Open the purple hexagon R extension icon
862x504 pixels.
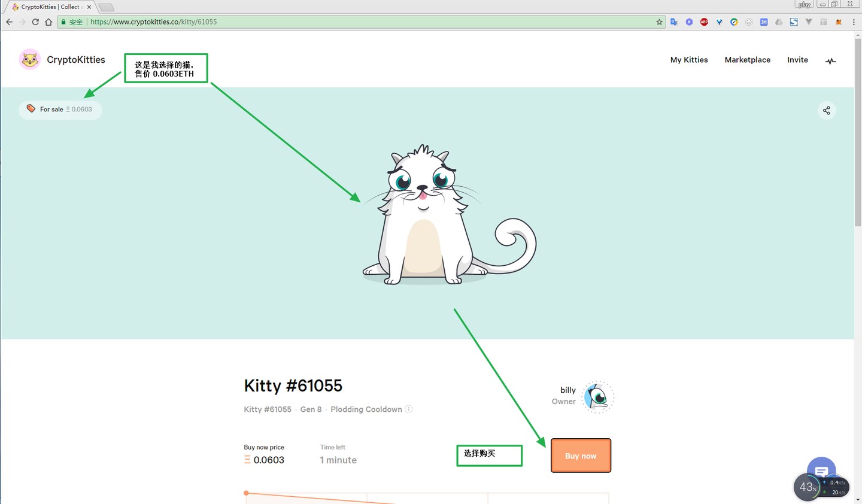[689, 22]
